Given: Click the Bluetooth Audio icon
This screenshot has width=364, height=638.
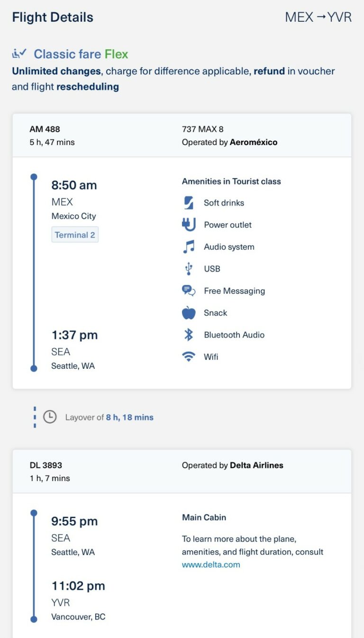Looking at the screenshot, I should click(188, 335).
